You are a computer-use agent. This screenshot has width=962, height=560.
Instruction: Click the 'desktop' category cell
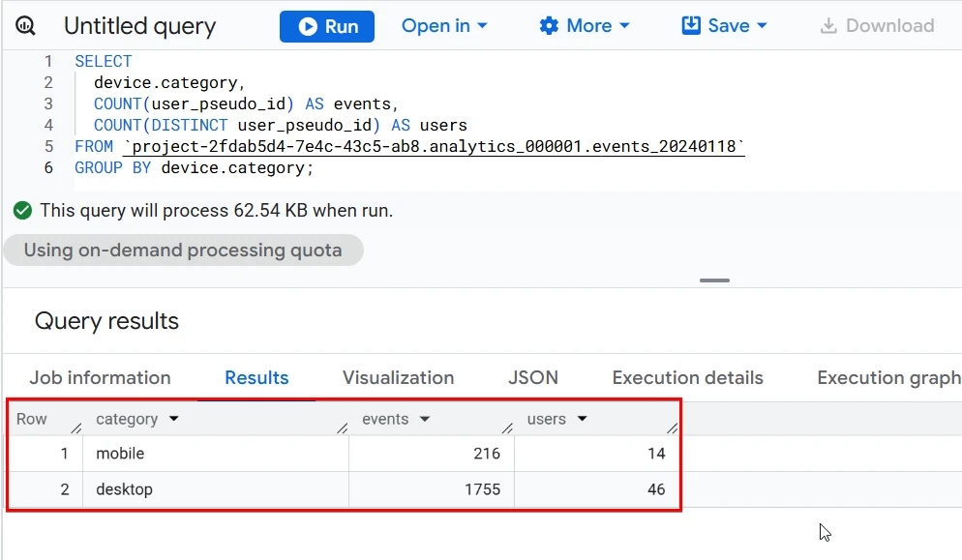216,489
